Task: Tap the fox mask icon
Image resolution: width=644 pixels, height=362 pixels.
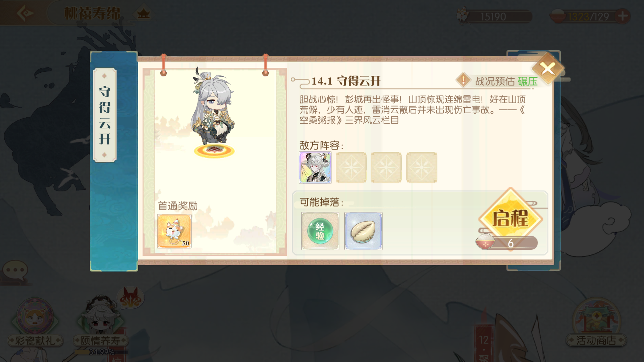Action: tap(131, 297)
